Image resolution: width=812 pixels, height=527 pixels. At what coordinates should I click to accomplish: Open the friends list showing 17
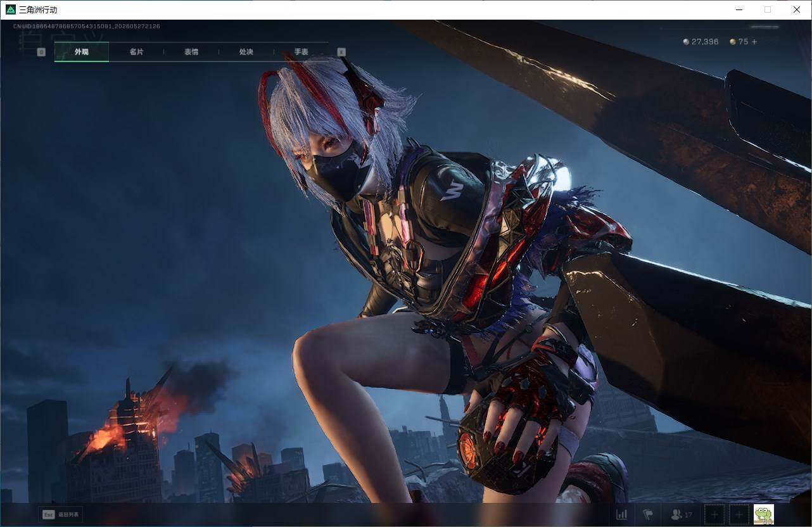[x=682, y=515]
